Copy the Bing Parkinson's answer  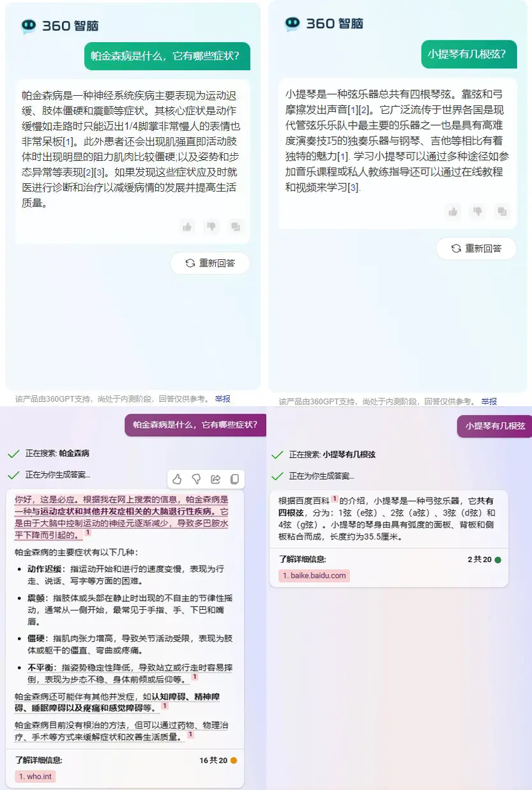pyautogui.click(x=234, y=479)
